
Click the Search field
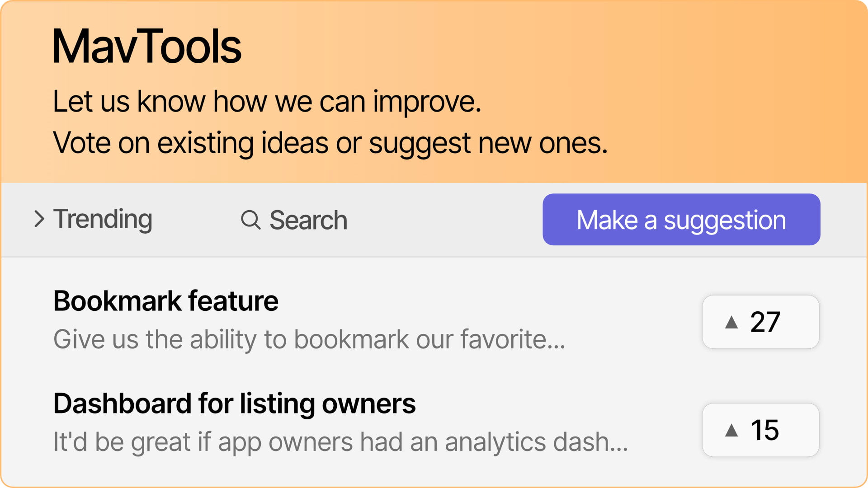(x=307, y=220)
